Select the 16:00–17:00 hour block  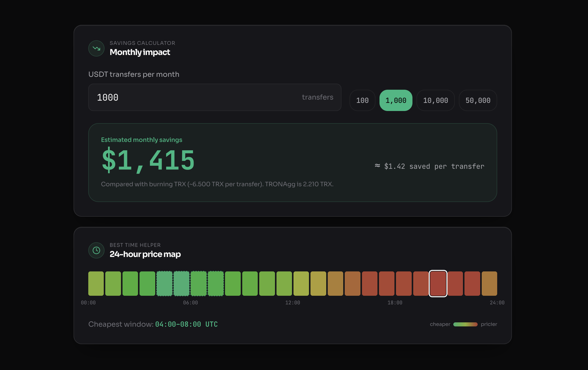(370, 284)
